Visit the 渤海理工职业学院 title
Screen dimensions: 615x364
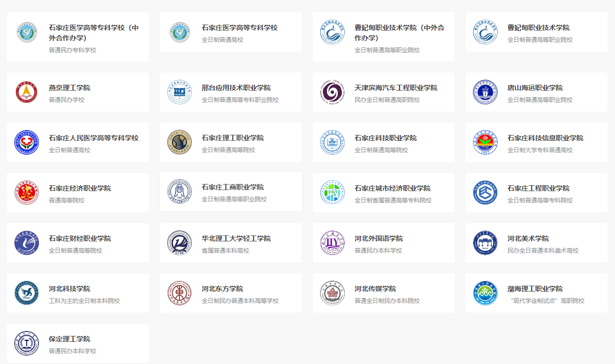pyautogui.click(x=535, y=289)
